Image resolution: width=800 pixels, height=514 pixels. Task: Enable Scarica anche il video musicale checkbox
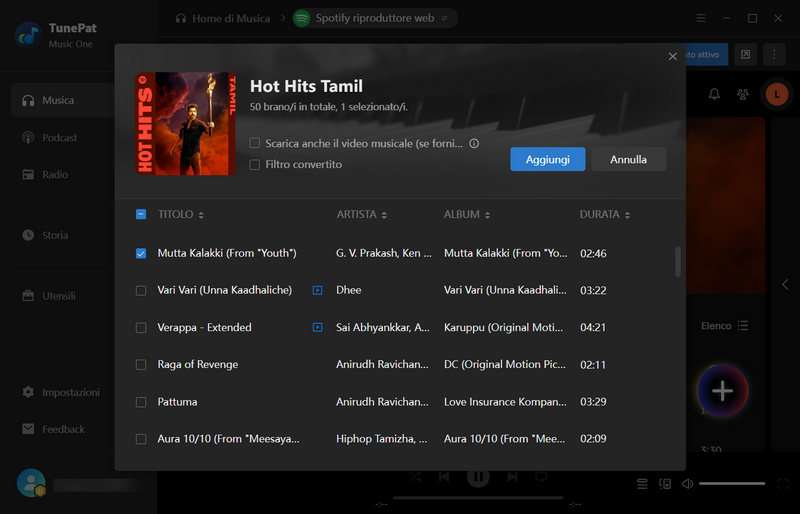(x=255, y=143)
